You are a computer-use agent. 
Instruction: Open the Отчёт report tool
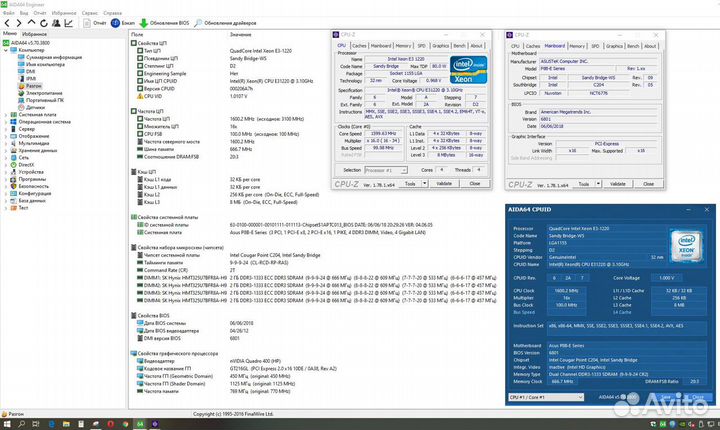[95, 23]
